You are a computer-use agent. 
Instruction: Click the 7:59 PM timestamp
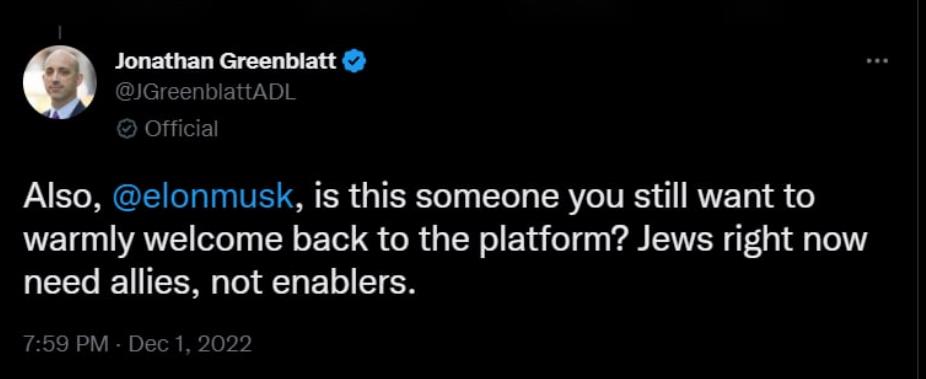[x=66, y=343]
